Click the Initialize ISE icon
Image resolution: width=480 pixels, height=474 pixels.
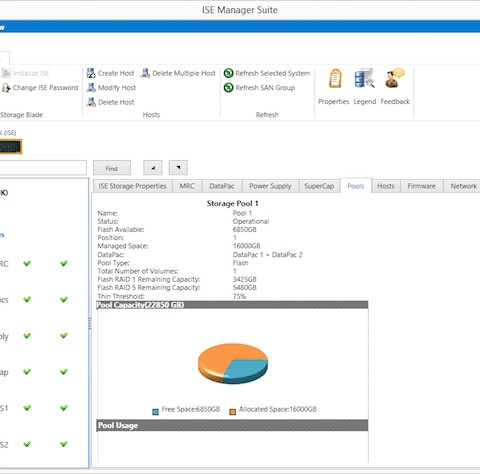pyautogui.click(x=6, y=73)
